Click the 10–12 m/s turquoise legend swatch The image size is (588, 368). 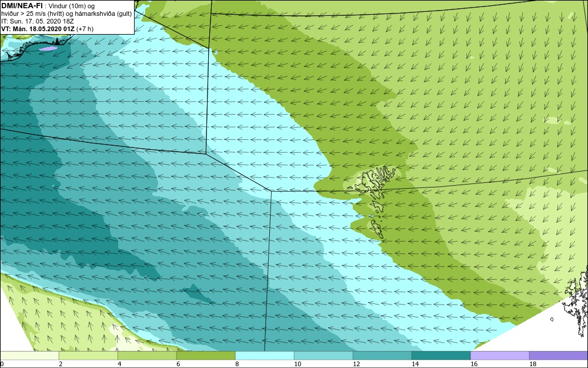pos(323,356)
